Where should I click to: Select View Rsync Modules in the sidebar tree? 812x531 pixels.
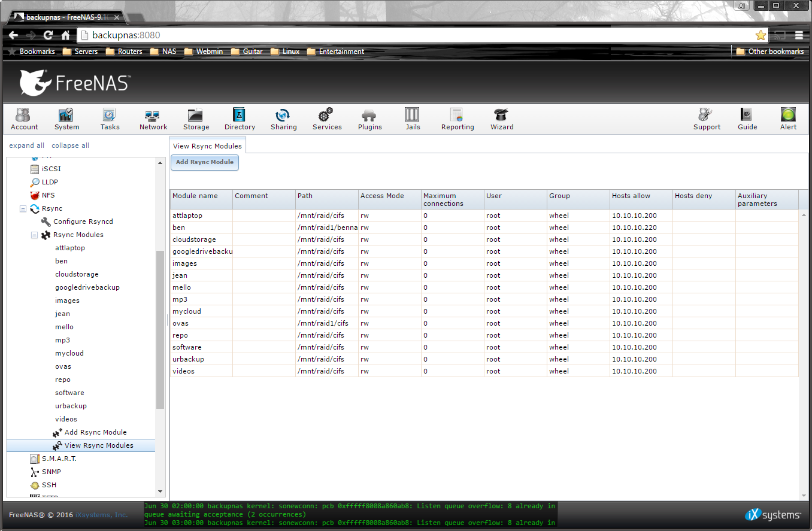(x=99, y=445)
